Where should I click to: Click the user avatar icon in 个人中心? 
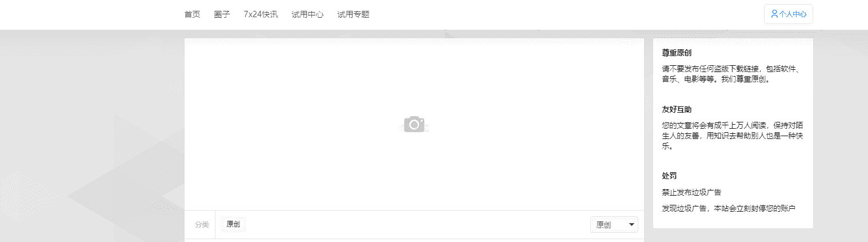point(774,14)
